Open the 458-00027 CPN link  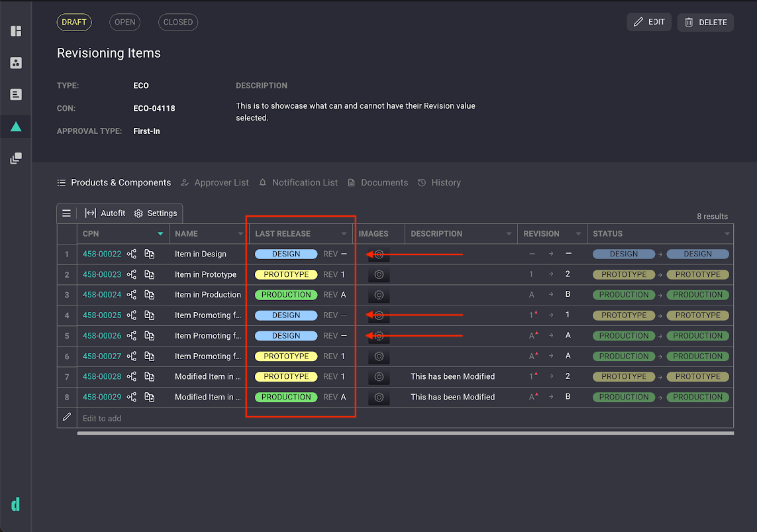click(102, 356)
